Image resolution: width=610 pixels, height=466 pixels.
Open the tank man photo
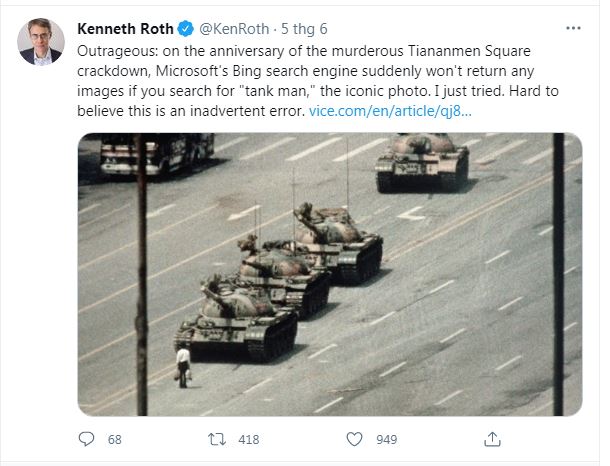coord(329,273)
